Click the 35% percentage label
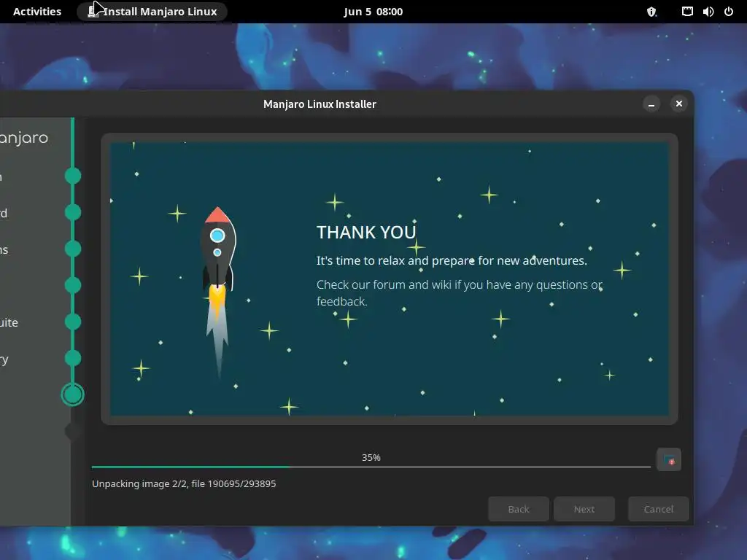 pos(371,457)
